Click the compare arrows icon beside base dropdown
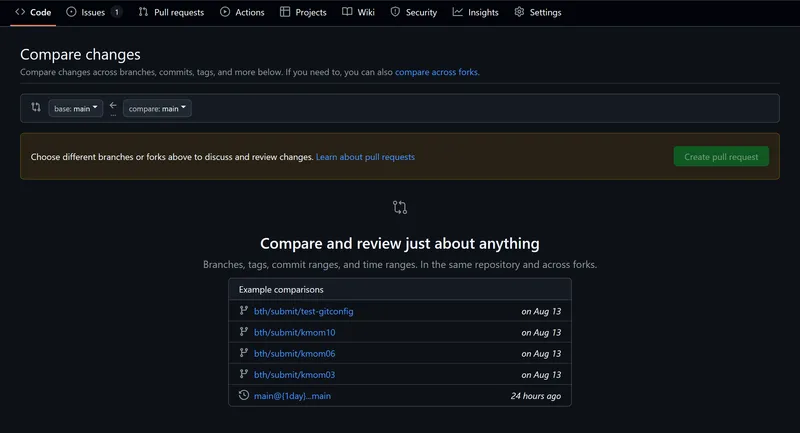This screenshot has height=433, width=800. [x=36, y=107]
